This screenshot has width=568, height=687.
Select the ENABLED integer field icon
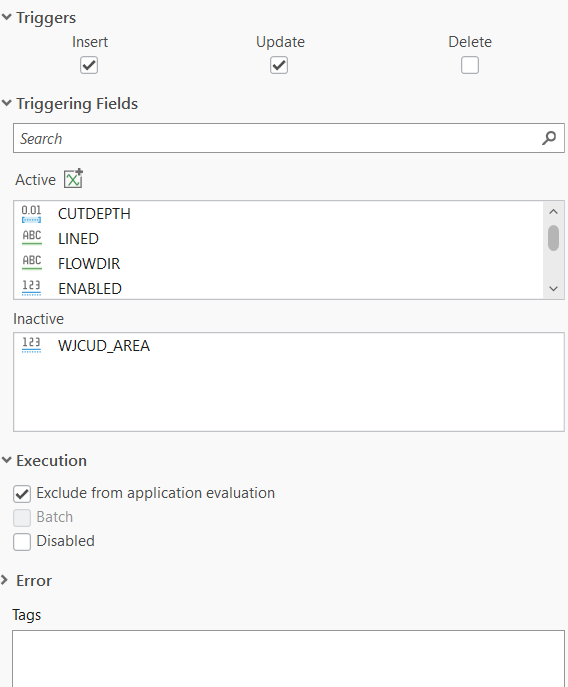[32, 288]
